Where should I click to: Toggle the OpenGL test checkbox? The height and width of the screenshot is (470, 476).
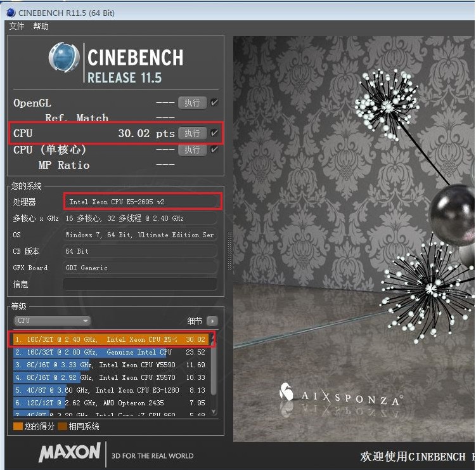tap(214, 102)
